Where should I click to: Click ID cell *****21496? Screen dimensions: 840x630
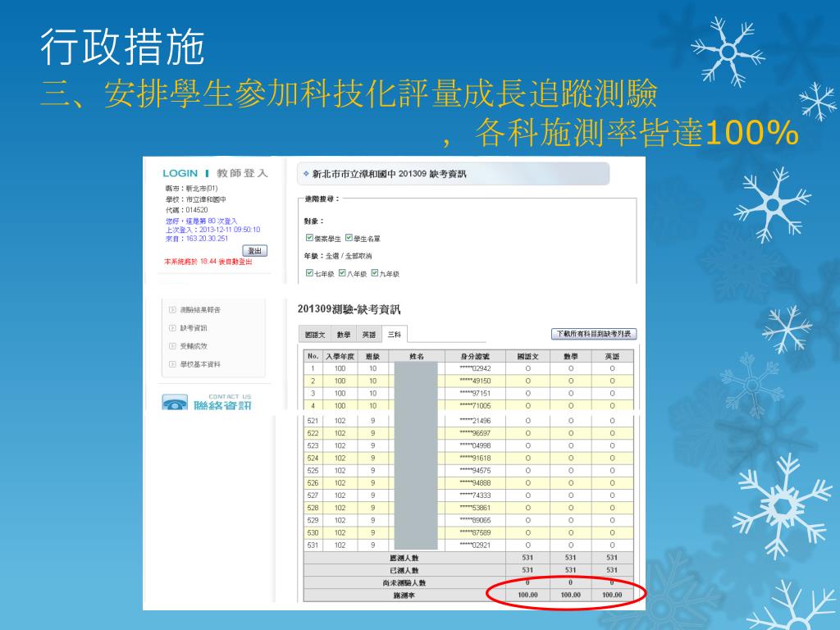tap(475, 421)
